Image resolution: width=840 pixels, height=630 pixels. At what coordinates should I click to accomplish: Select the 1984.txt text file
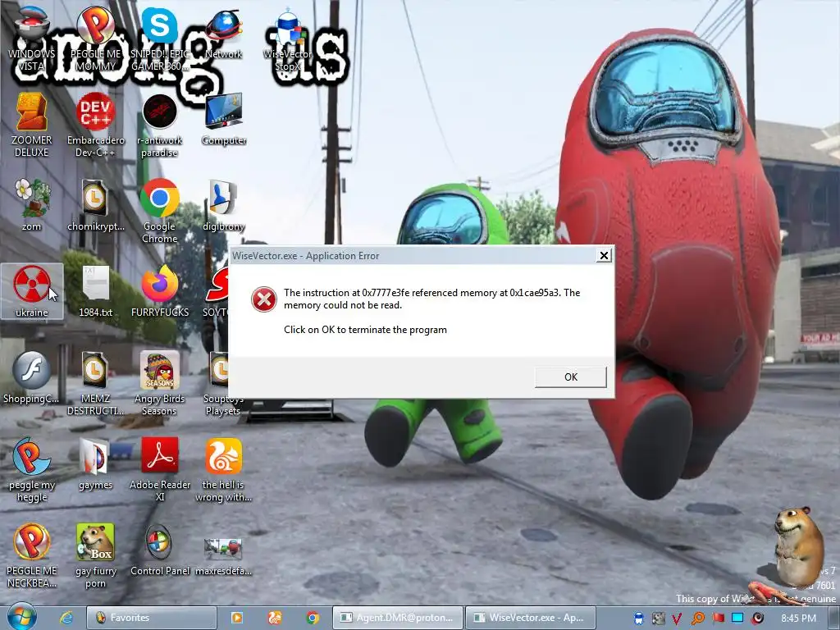point(95,291)
